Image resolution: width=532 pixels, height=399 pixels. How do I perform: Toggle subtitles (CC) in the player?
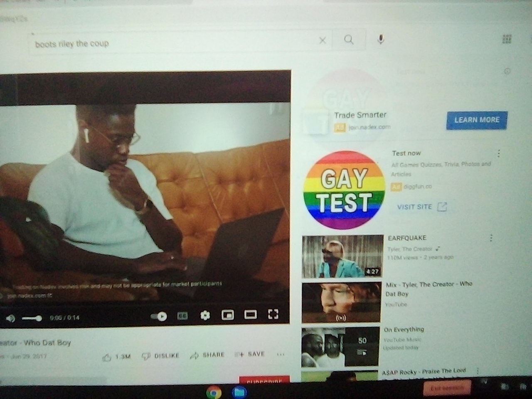point(182,316)
